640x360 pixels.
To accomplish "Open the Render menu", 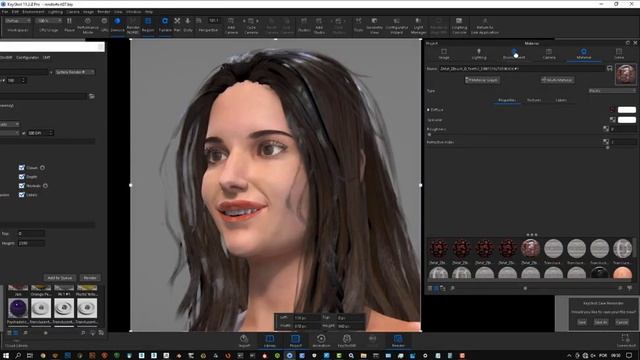I will (104, 12).
